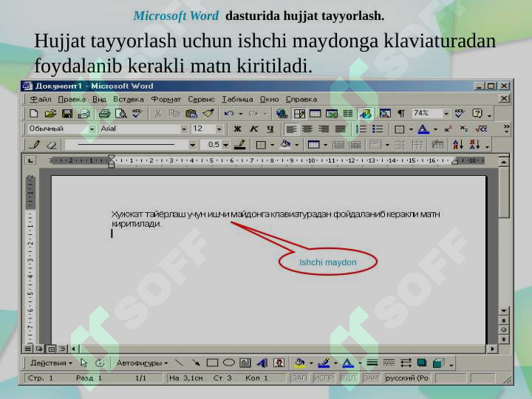
Task: Open the zoom dropdown showing 74%
Action: tap(446, 113)
